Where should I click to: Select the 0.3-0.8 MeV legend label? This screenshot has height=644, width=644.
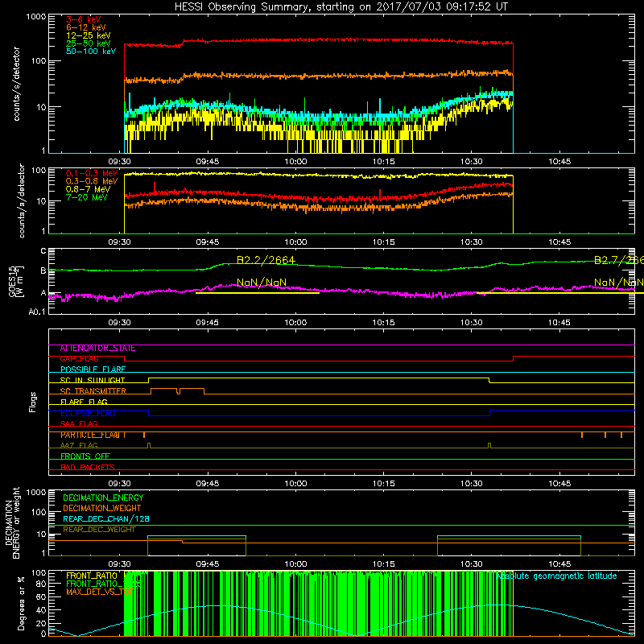92,181
